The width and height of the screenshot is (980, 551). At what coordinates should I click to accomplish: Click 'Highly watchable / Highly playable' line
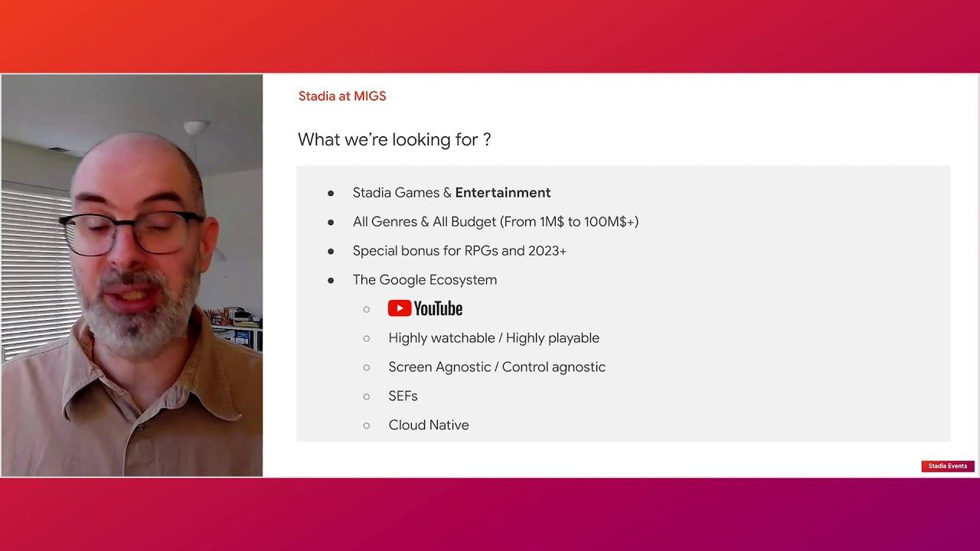494,338
